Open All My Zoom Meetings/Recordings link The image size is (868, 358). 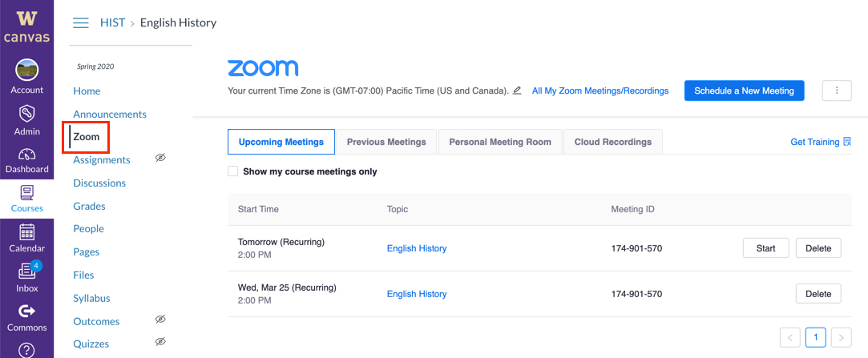coord(600,91)
